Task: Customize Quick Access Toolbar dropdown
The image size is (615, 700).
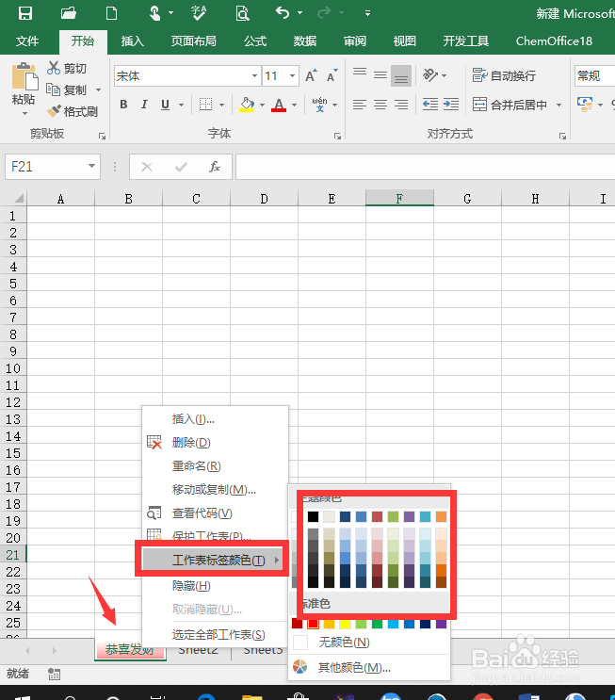Action: (x=367, y=13)
